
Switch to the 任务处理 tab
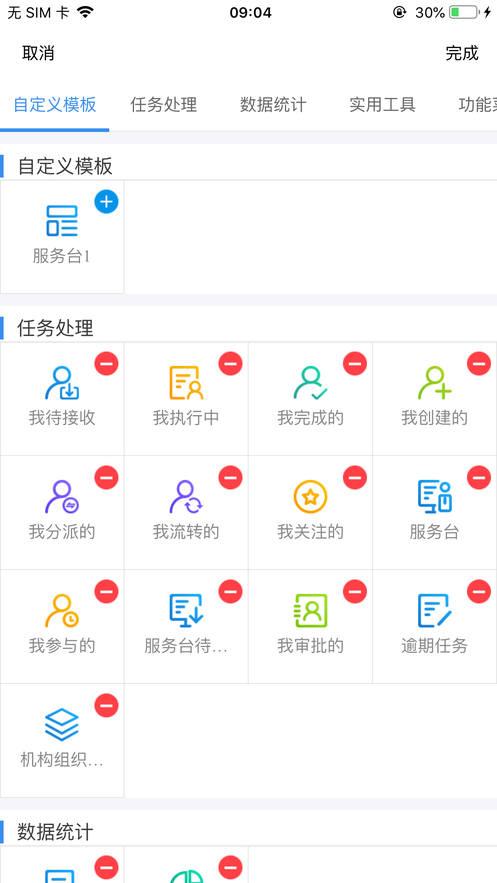coord(164,105)
